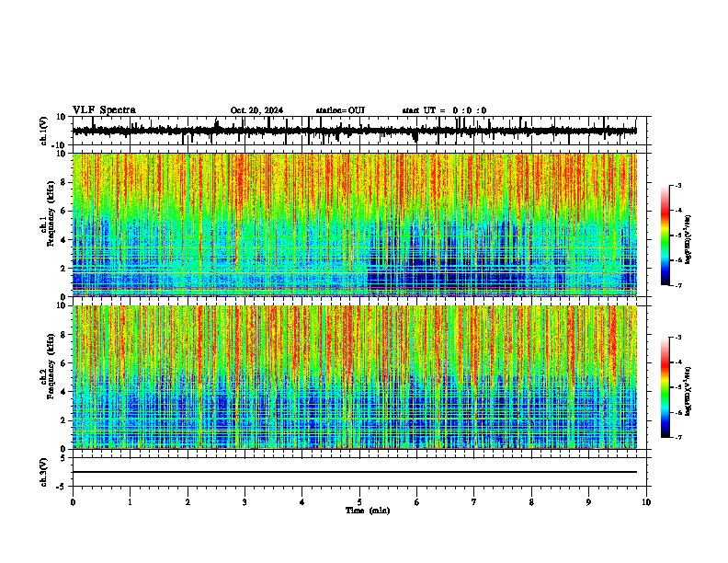728x563 pixels.
Task: Click the ch.1 "Frequency (kHz)" axis title
Action: coord(50,213)
